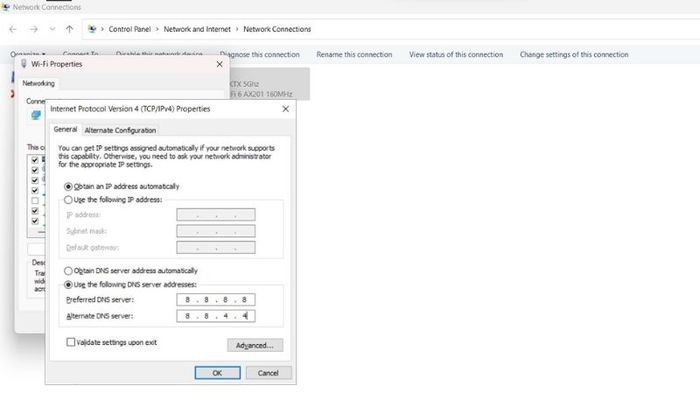Expand chevron after Control Panel breadcrumb
This screenshot has height=394, width=700.
[157, 29]
